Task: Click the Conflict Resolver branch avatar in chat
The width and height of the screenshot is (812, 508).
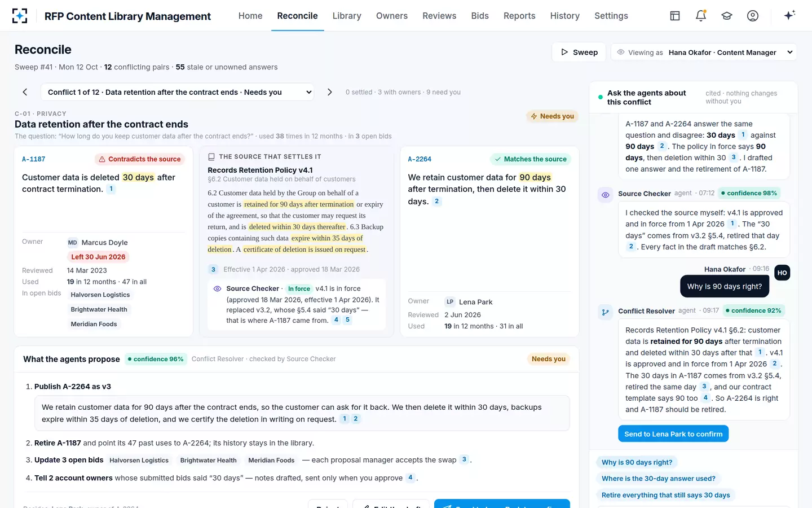Action: pos(605,312)
